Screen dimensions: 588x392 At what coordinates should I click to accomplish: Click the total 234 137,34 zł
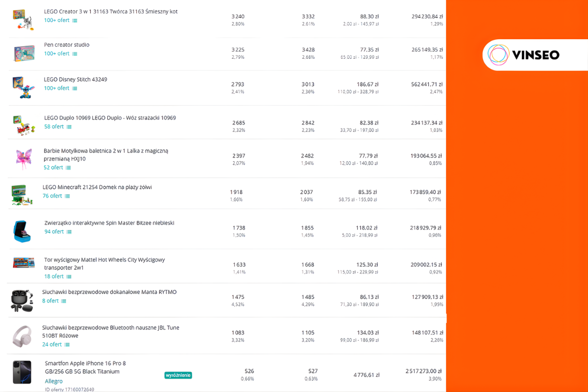427,122
